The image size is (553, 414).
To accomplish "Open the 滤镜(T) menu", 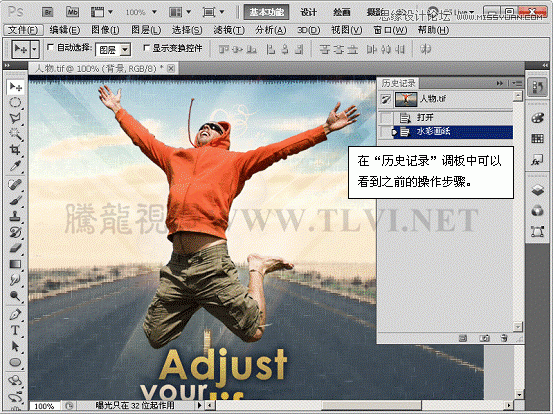I will [229, 30].
